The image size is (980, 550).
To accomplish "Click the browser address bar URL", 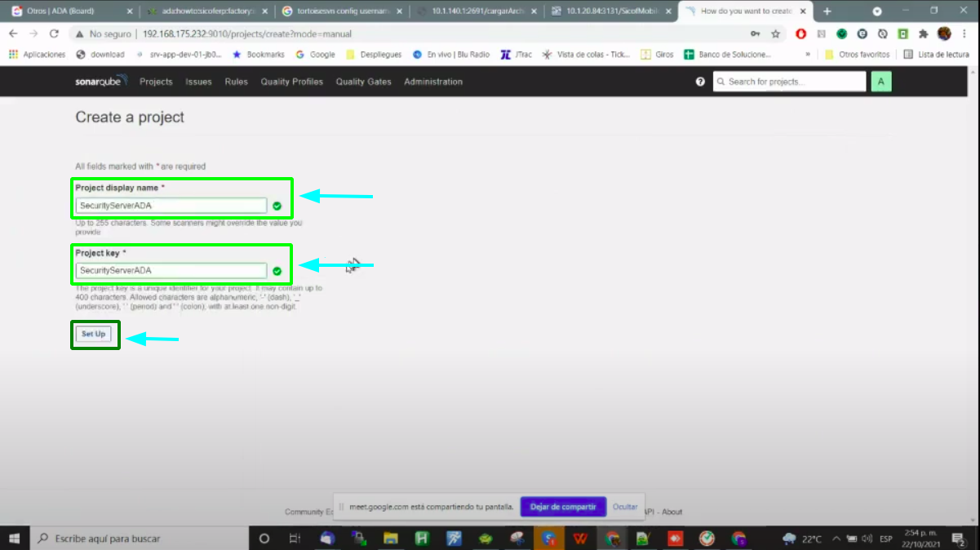I will (x=247, y=34).
